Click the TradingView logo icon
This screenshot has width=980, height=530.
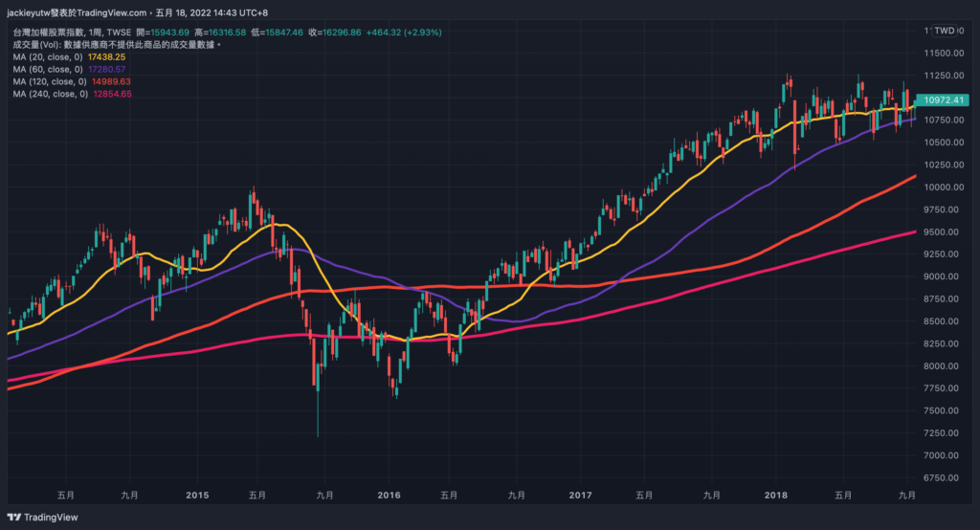[15, 518]
